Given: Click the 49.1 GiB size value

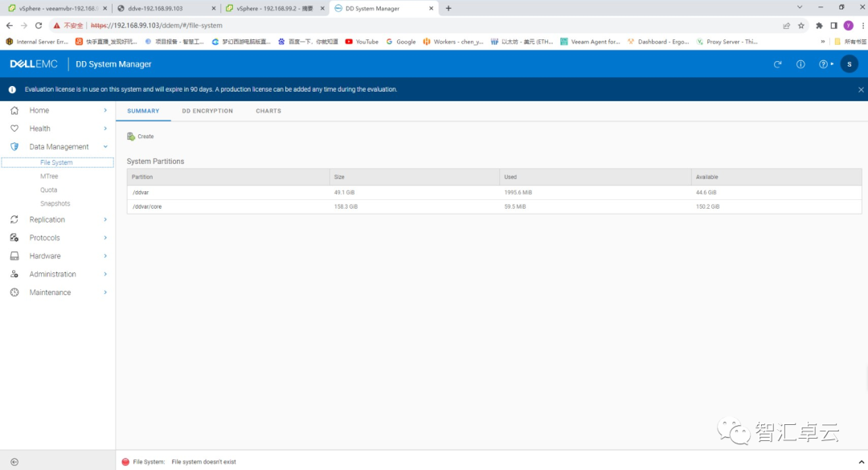Looking at the screenshot, I should [344, 193].
